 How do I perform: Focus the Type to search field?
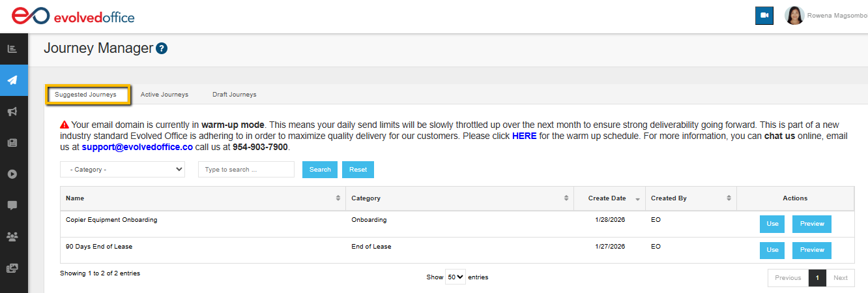tap(246, 170)
